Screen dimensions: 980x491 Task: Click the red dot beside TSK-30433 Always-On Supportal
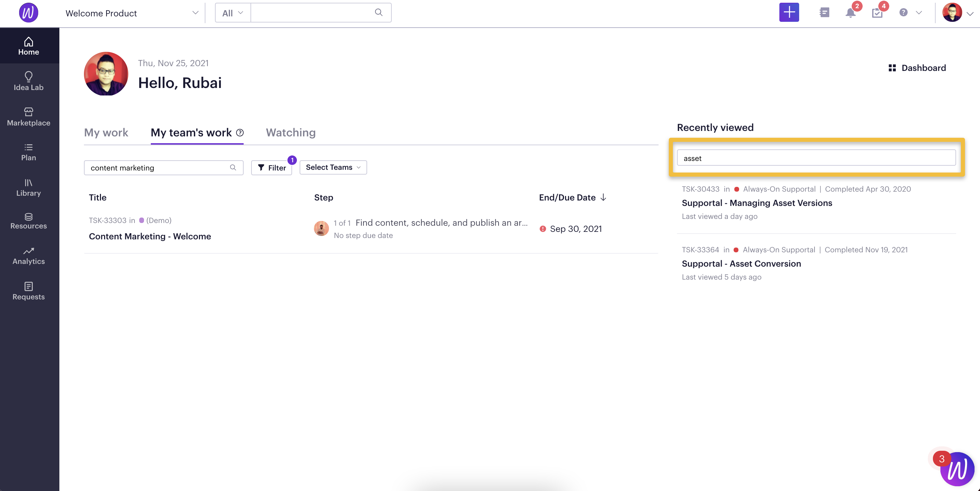click(x=736, y=189)
